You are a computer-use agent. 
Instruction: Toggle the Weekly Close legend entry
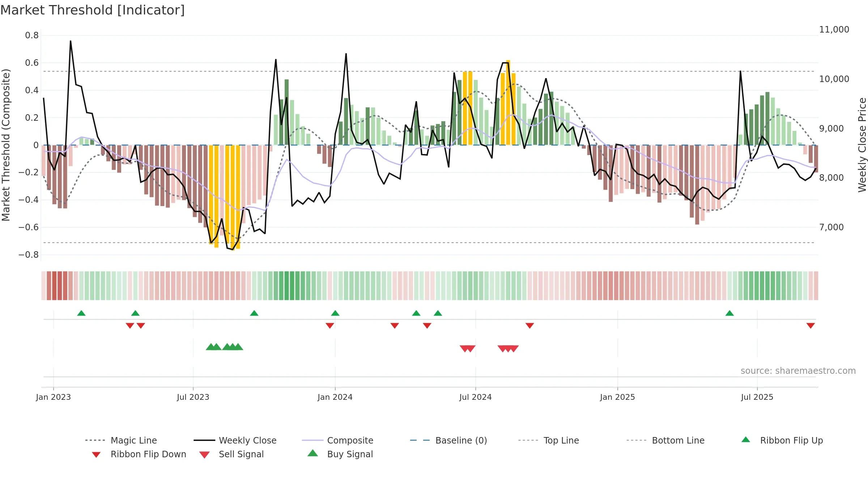[235, 440]
